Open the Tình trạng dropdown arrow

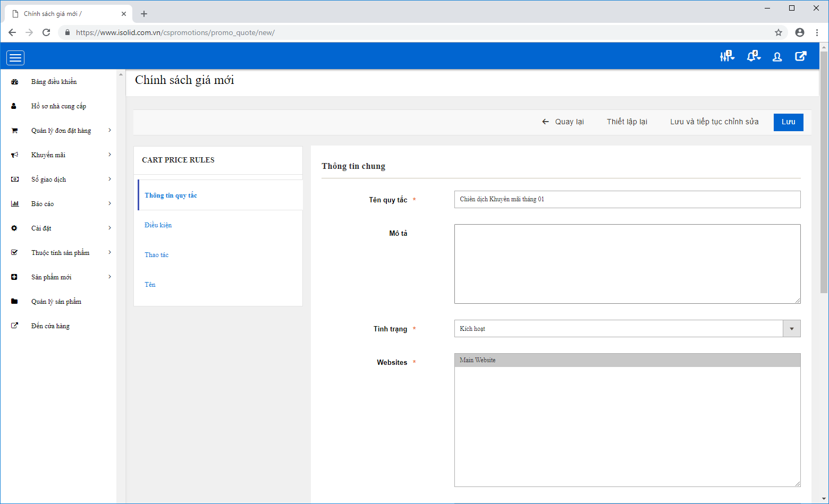(791, 329)
